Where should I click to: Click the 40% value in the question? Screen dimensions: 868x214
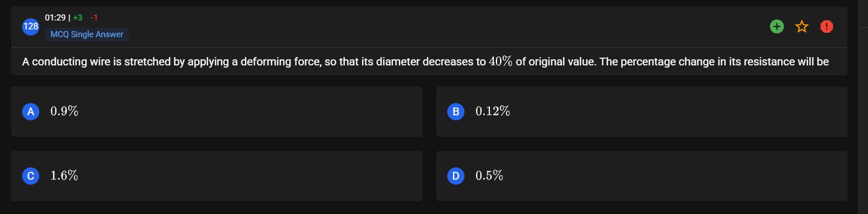501,62
